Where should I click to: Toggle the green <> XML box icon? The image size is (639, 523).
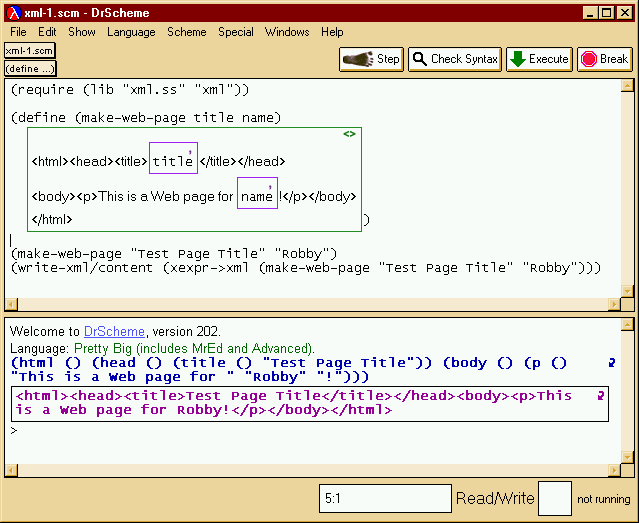click(x=349, y=134)
